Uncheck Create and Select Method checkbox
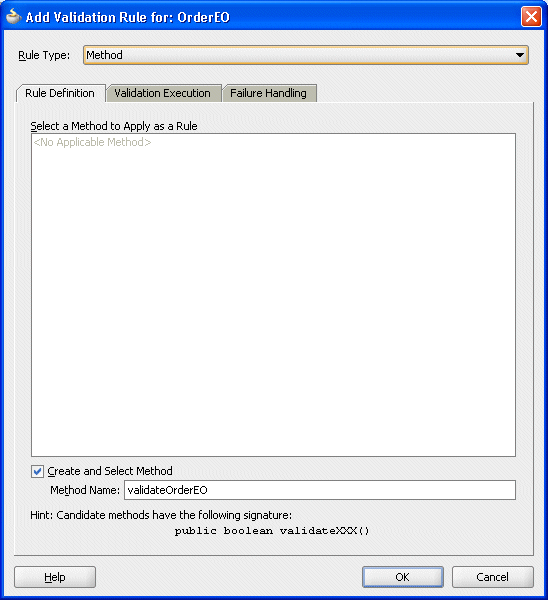548x600 pixels. tap(37, 471)
